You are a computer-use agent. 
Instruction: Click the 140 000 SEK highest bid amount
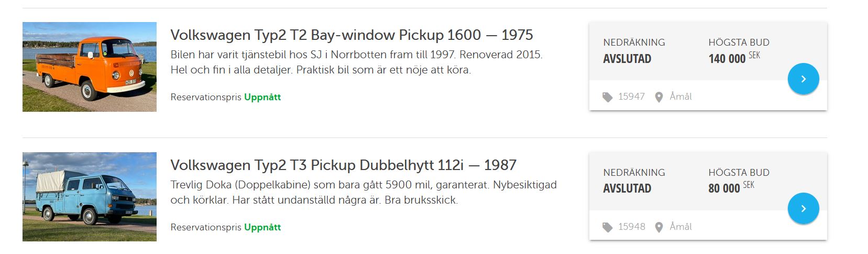click(727, 59)
